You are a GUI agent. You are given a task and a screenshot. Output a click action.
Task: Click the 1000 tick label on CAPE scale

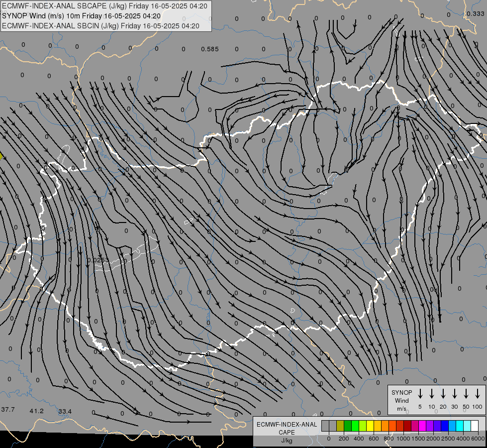pos(403,439)
